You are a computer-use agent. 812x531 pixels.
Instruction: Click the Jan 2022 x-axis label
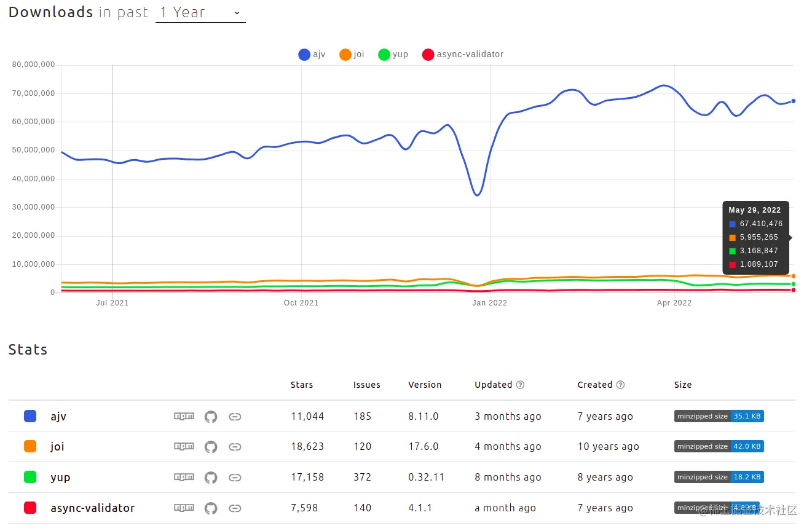coord(490,303)
